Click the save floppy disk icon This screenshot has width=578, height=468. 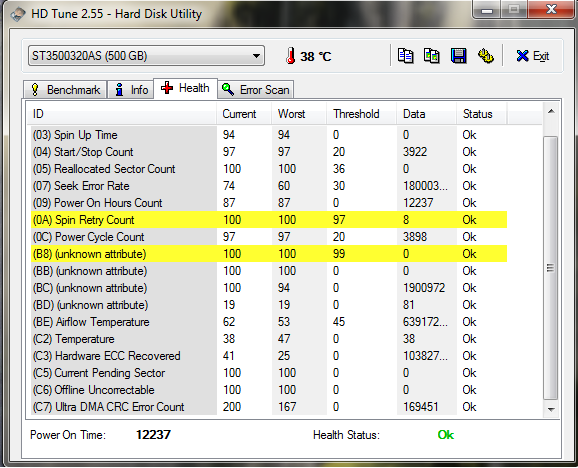[x=459, y=56]
